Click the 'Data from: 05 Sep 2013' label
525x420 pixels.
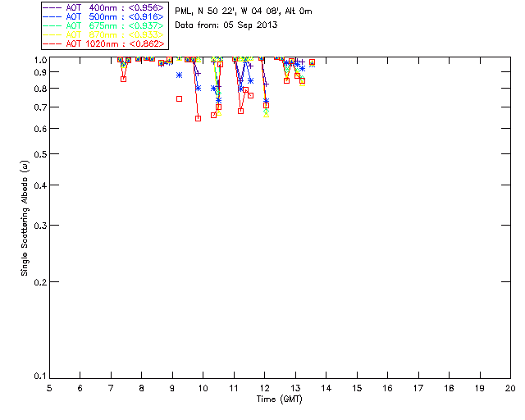coord(226,25)
